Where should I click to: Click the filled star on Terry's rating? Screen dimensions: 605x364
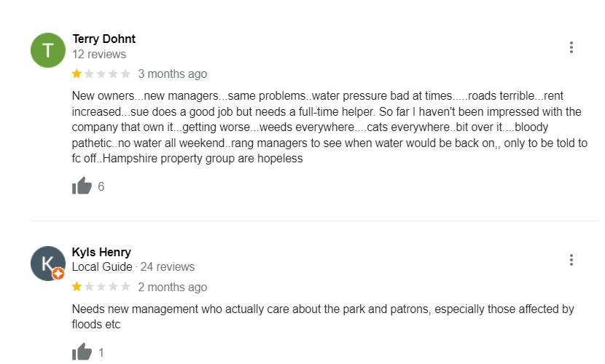coord(77,74)
